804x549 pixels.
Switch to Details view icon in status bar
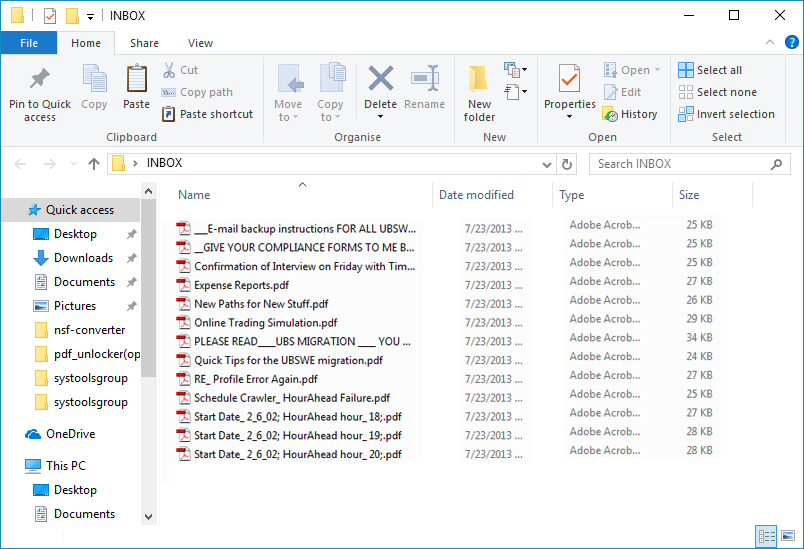(766, 537)
